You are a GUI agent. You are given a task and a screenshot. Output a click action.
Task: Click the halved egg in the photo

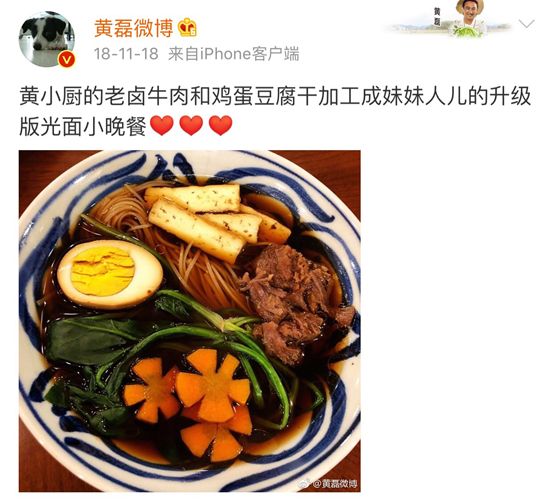click(110, 274)
